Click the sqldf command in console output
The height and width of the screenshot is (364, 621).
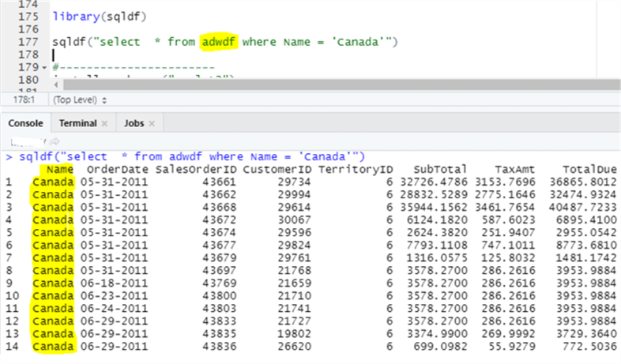tap(192, 156)
